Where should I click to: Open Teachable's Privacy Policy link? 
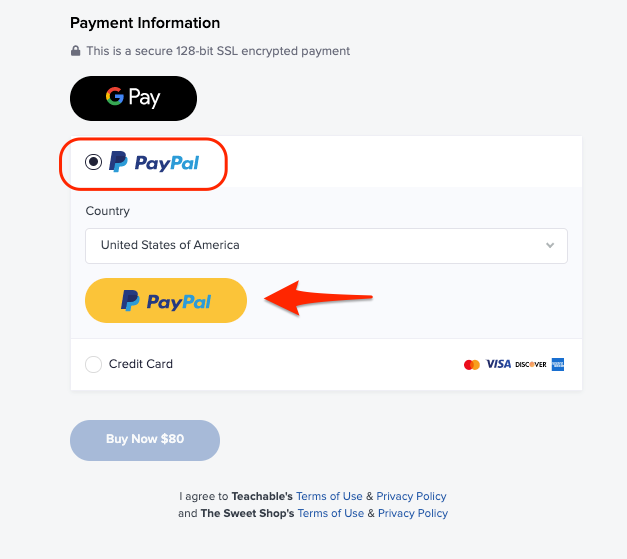(411, 496)
